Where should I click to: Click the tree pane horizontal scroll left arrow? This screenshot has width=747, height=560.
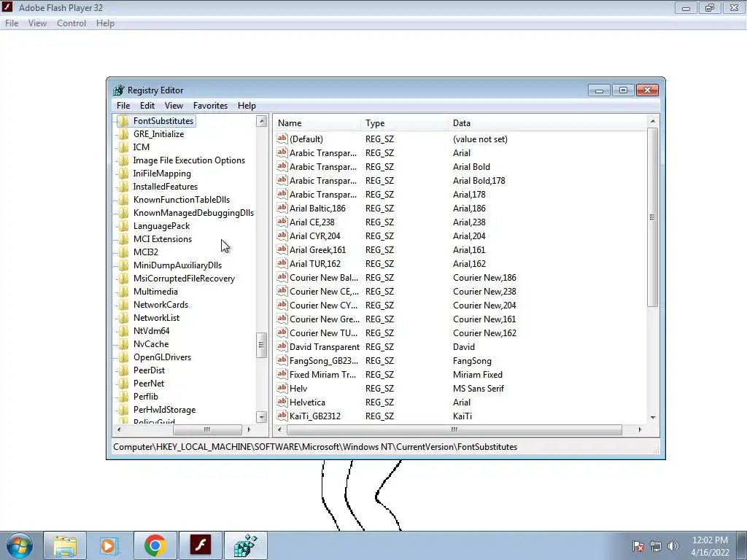tap(119, 429)
